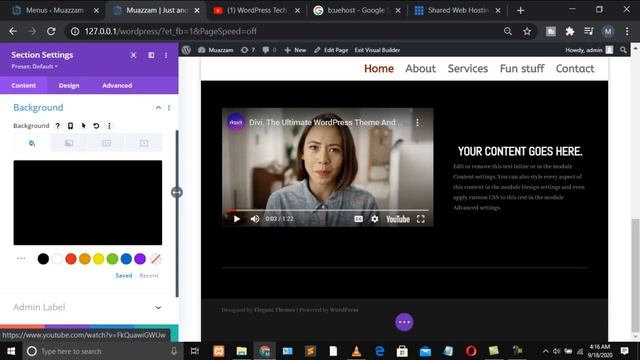
Task: Select the background video tab
Action: point(144,143)
